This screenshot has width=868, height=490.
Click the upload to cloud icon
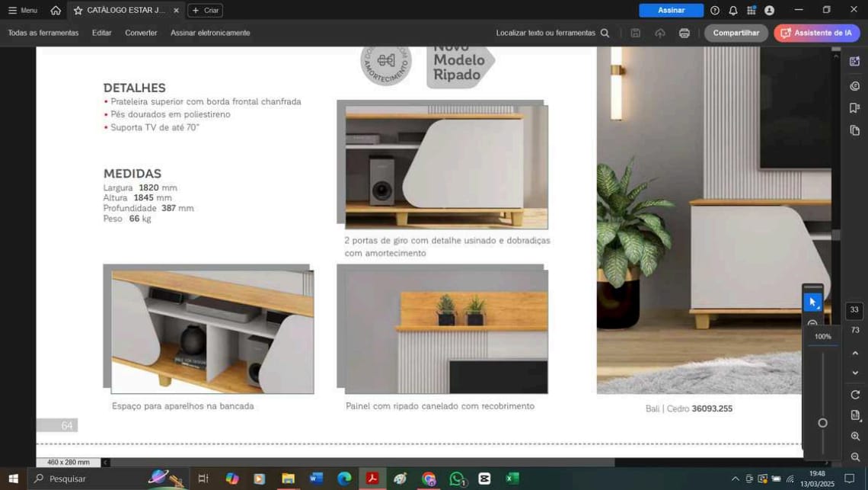pyautogui.click(x=659, y=33)
